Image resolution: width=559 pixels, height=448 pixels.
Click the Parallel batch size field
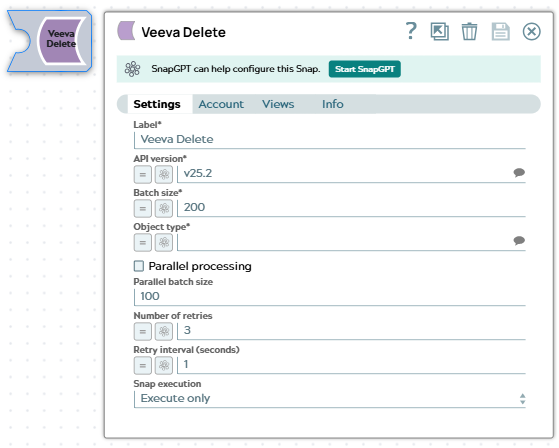point(330,297)
